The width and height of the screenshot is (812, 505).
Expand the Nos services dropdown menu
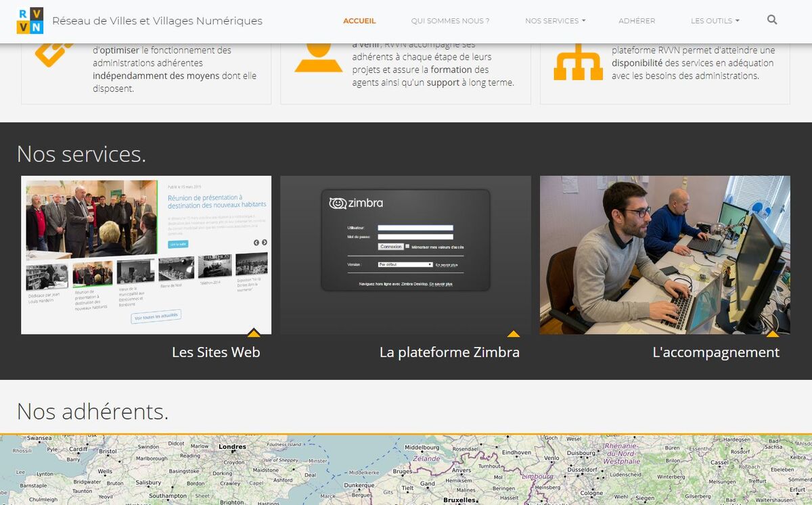coord(555,21)
